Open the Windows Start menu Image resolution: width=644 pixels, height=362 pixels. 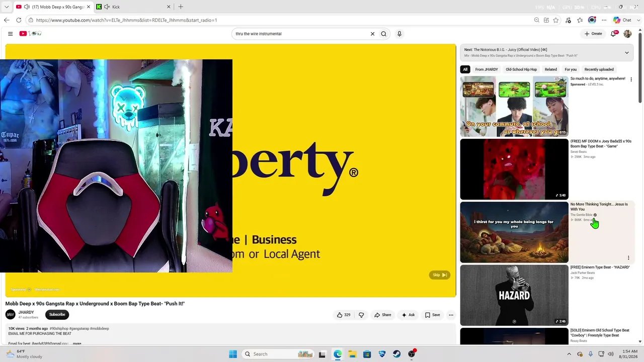coord(233,354)
